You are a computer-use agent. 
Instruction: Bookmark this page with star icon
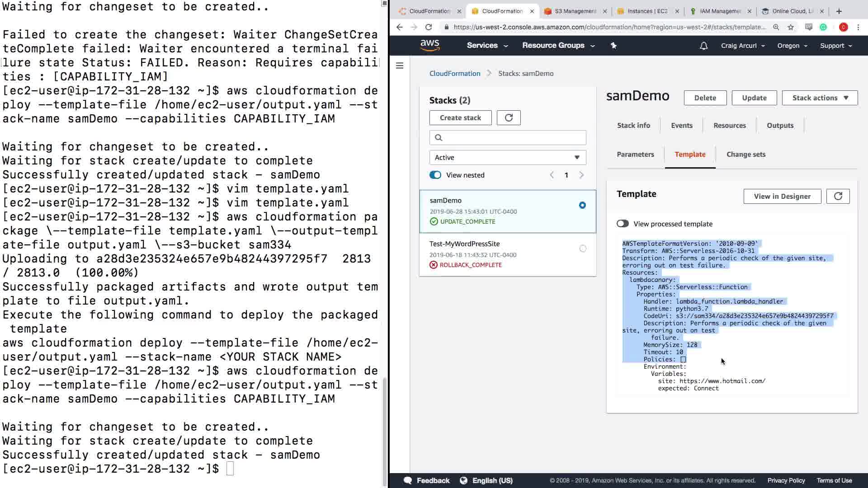(x=791, y=27)
